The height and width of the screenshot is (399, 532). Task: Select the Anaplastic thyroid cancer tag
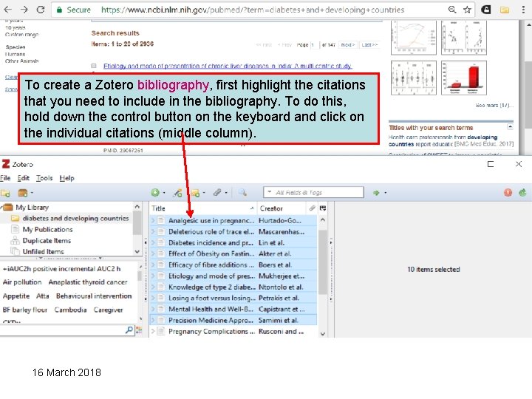(x=88, y=282)
